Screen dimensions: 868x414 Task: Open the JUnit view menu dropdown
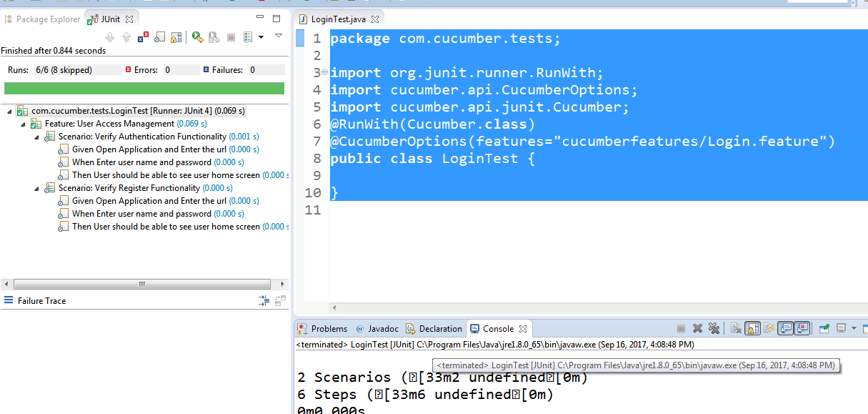[279, 37]
